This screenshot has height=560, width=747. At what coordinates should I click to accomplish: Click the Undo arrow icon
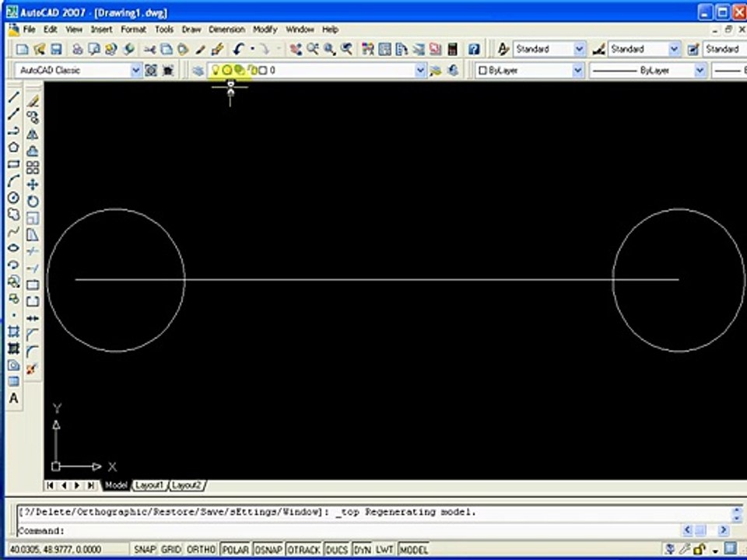click(239, 49)
